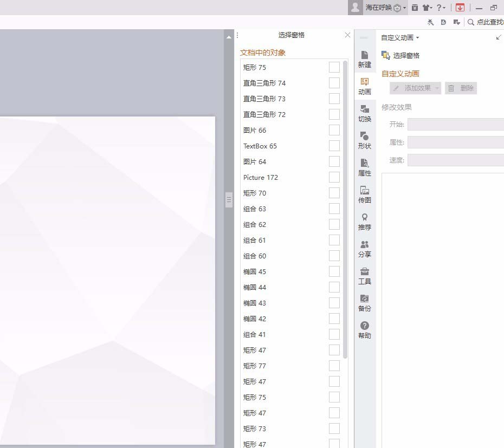The image size is (504, 448).
Task: Open the 切换 transitions sidebar panel
Action: tap(365, 113)
